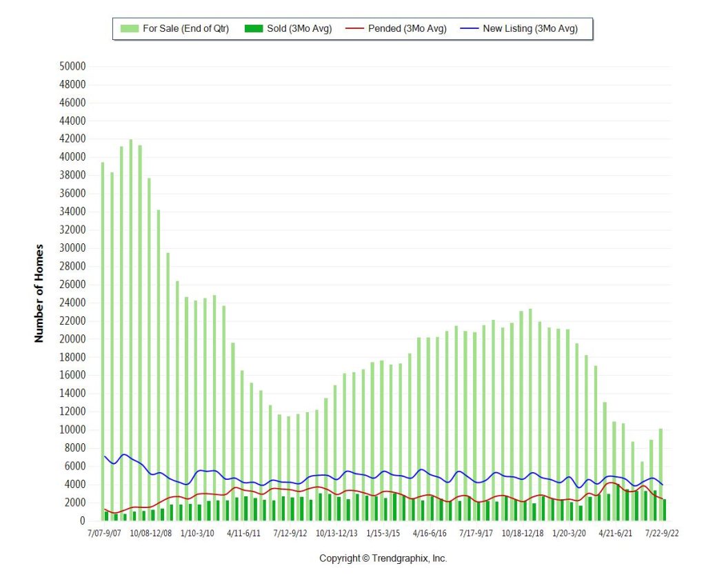Screen dimensions: 706x588
Task: Click the Sold dark green legend swatch
Action: tap(254, 29)
